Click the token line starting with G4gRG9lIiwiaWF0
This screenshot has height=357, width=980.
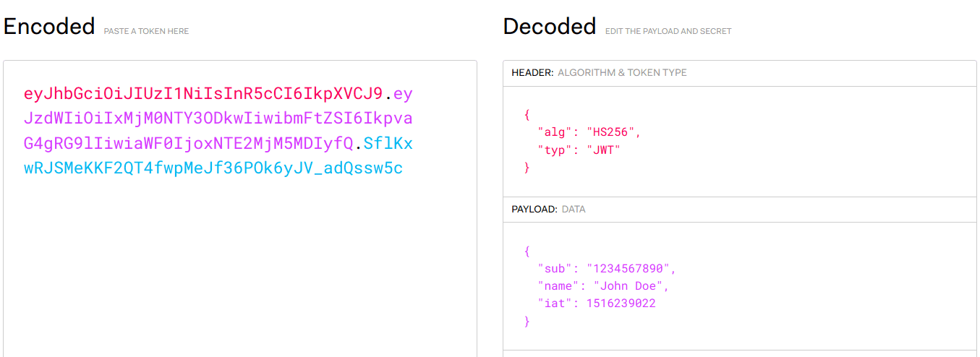pos(188,144)
